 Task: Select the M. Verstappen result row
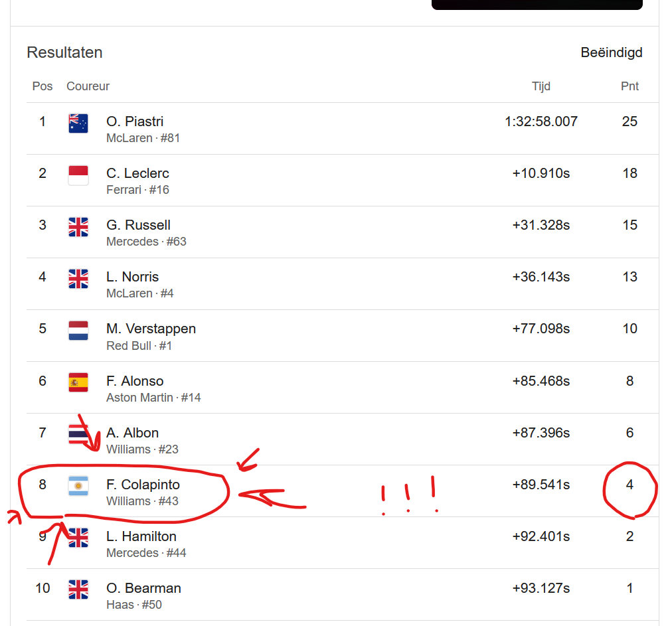point(343,336)
